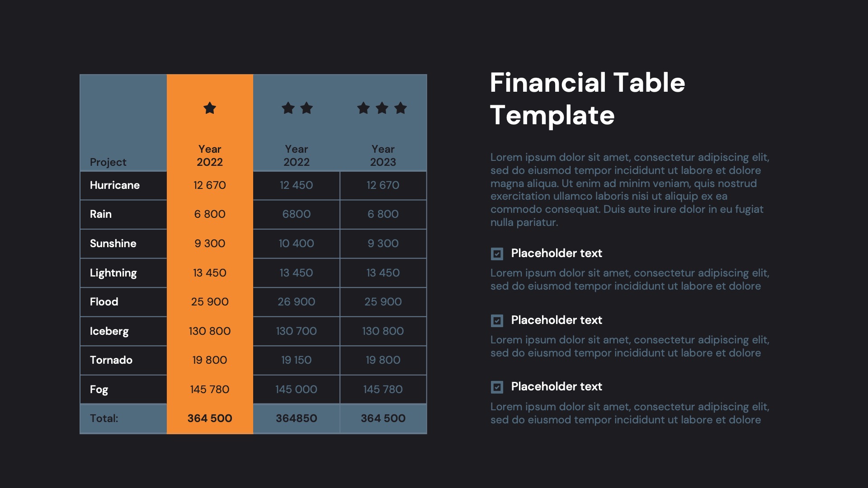868x488 pixels.
Task: Toggle the checkbox beside the first Placeholder text
Action: click(x=497, y=253)
